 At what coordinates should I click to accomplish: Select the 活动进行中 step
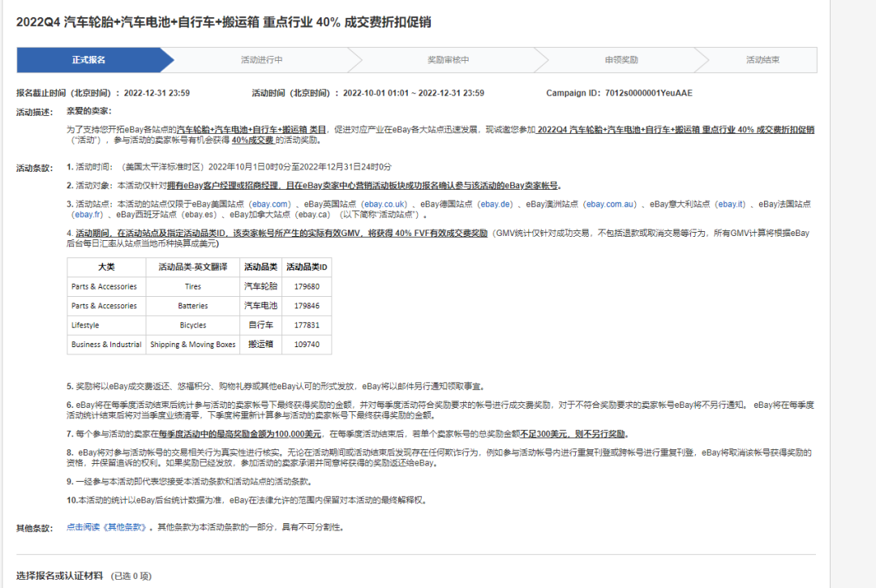(261, 60)
